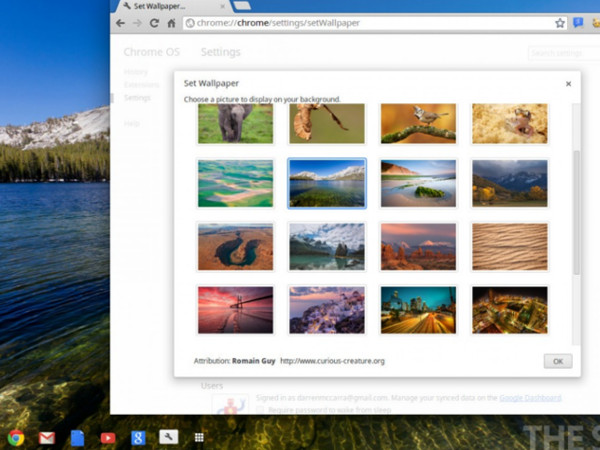Image resolution: width=600 pixels, height=450 pixels.
Task: Choose the Santorini hillside town wallpaper
Action: click(327, 310)
